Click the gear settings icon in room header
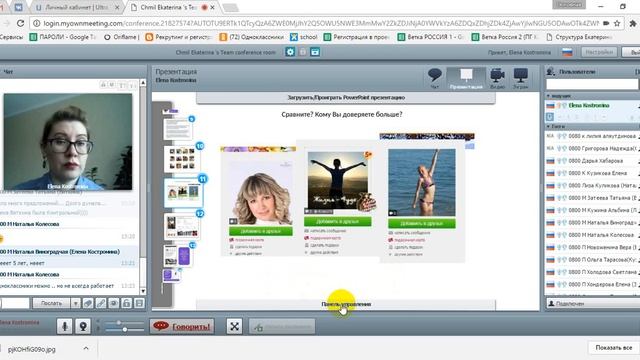This screenshot has width=640, height=360. pos(290,52)
